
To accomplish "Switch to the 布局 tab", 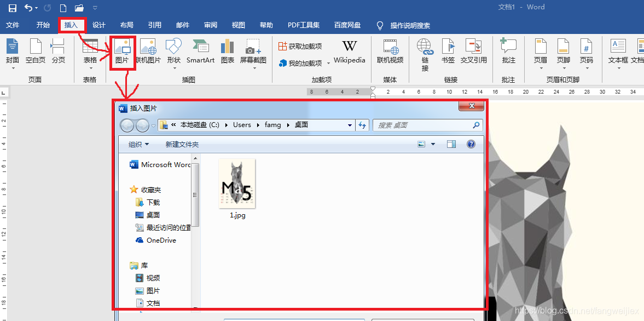I will [x=127, y=25].
